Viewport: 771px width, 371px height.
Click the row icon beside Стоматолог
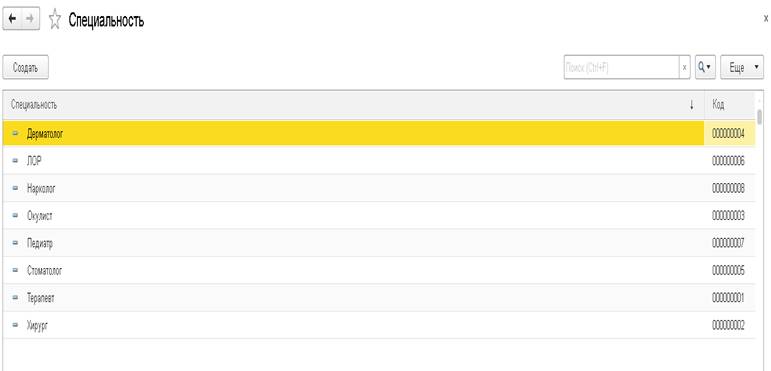click(x=15, y=270)
